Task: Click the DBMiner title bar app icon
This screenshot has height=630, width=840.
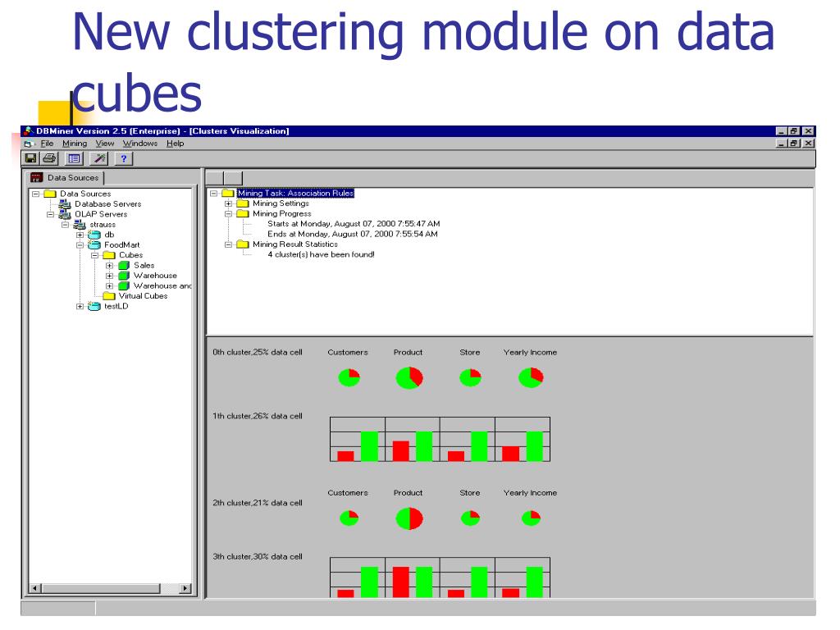Action: (29, 131)
